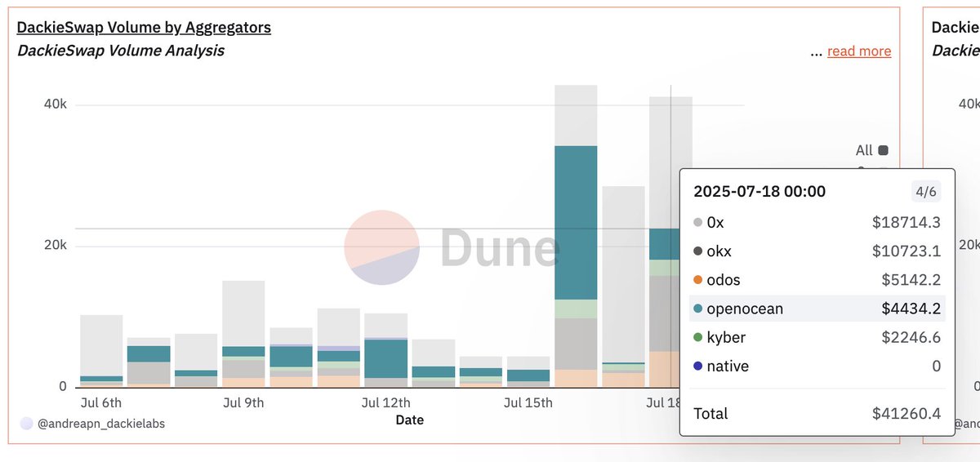Screen dimensions: 980x462
Task: Click the 0x gray legend dot in tooltip
Action: [697, 223]
